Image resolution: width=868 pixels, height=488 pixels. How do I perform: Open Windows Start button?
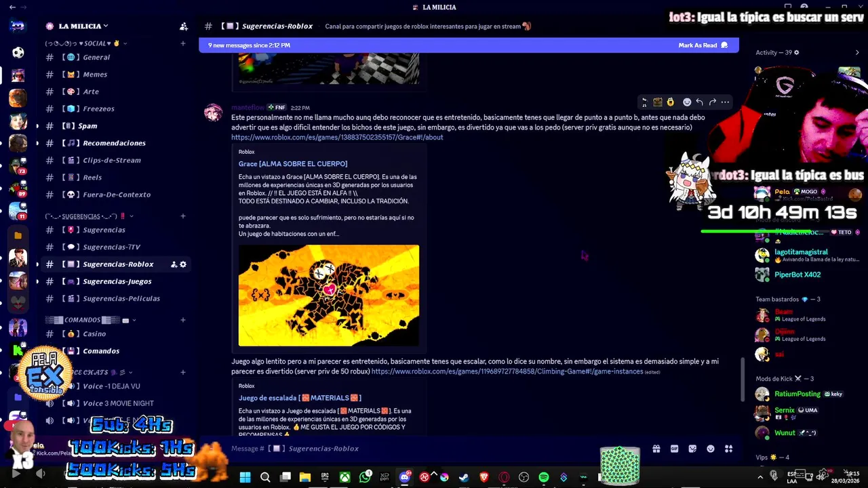(245, 477)
